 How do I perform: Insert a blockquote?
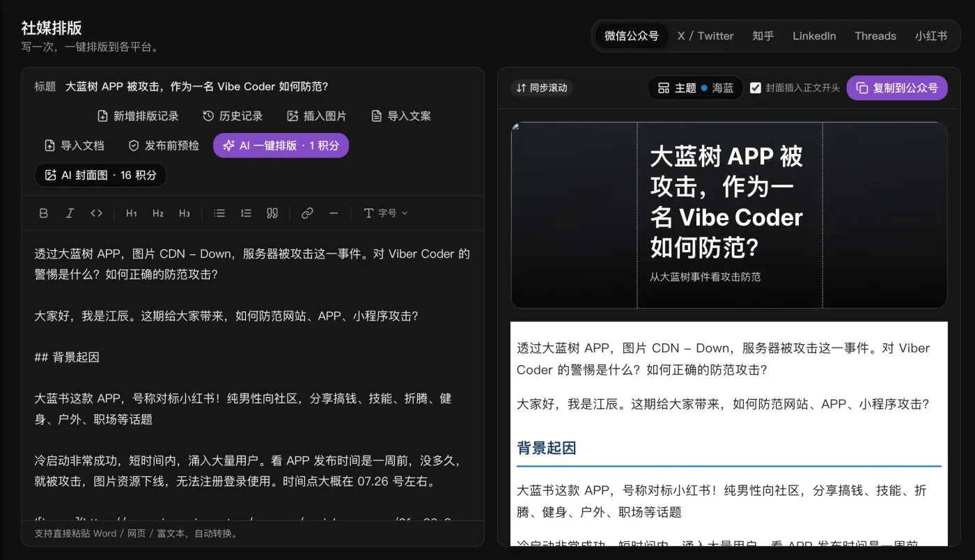click(x=272, y=213)
